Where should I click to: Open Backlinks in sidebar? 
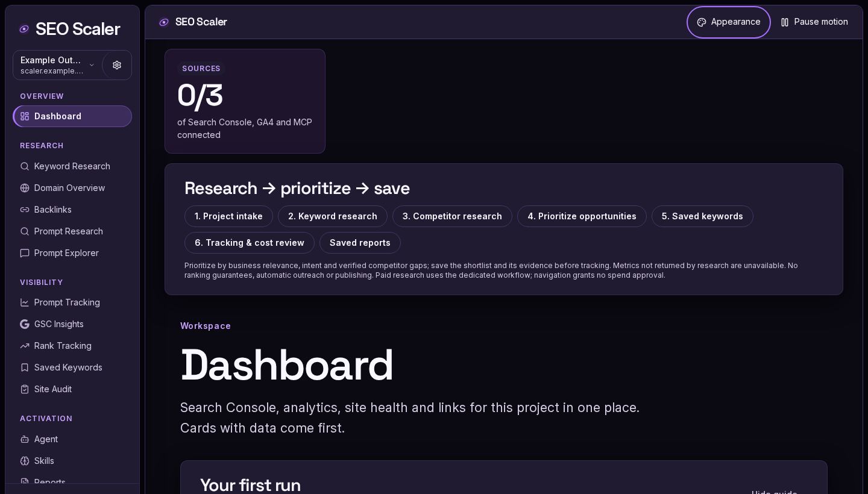point(72,210)
